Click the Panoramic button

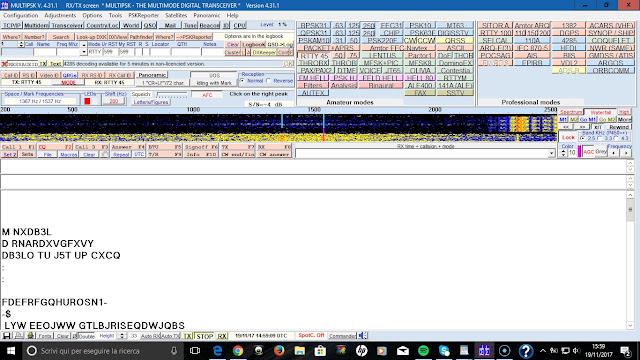pos(152,75)
